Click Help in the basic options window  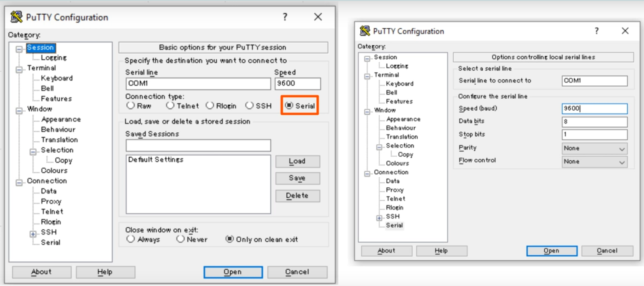[105, 272]
